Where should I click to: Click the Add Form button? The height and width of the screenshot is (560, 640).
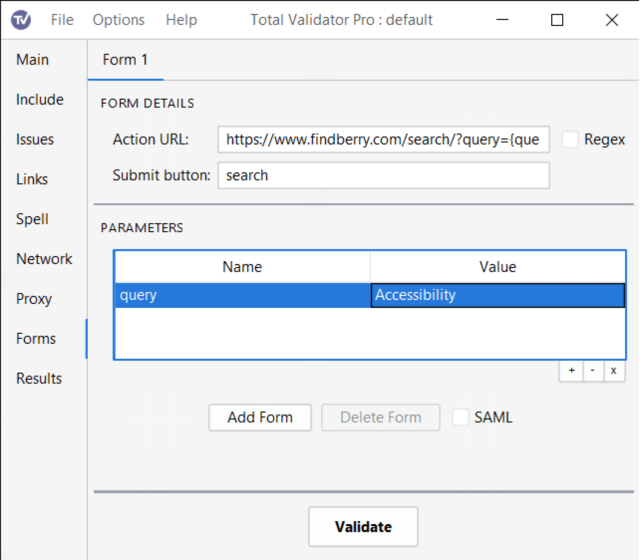(260, 417)
